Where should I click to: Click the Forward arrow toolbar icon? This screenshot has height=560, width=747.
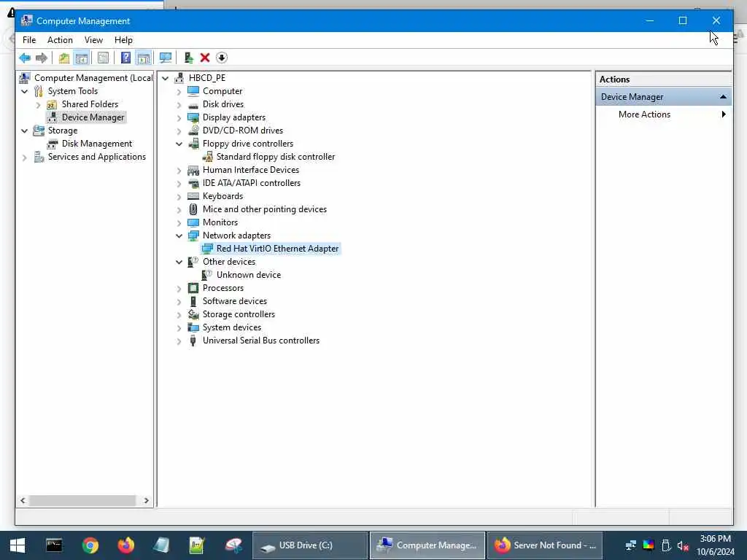tap(42, 58)
